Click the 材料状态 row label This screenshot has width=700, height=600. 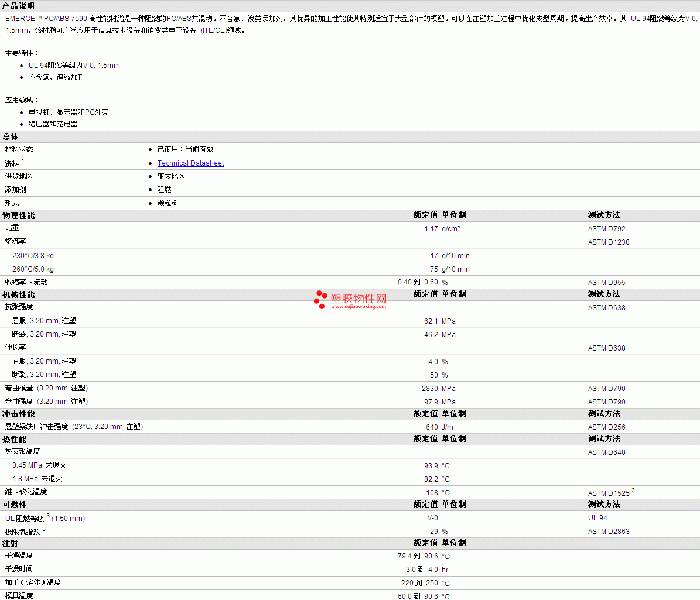coord(19,149)
